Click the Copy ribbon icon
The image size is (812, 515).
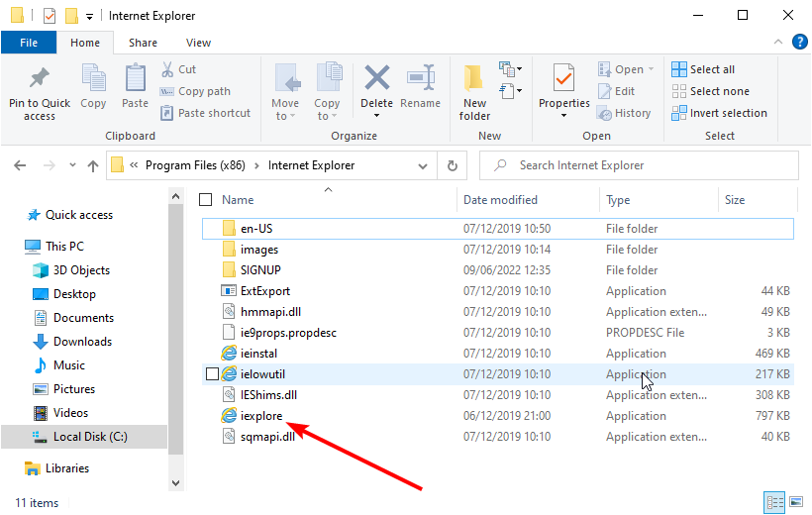coord(94,78)
